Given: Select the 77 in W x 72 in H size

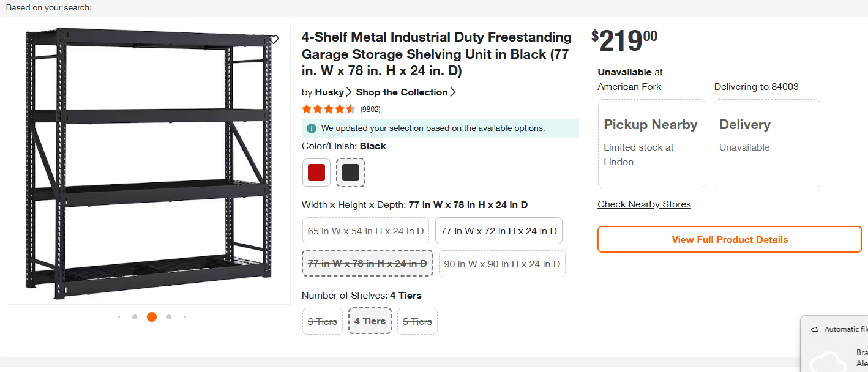Looking at the screenshot, I should coord(498,231).
